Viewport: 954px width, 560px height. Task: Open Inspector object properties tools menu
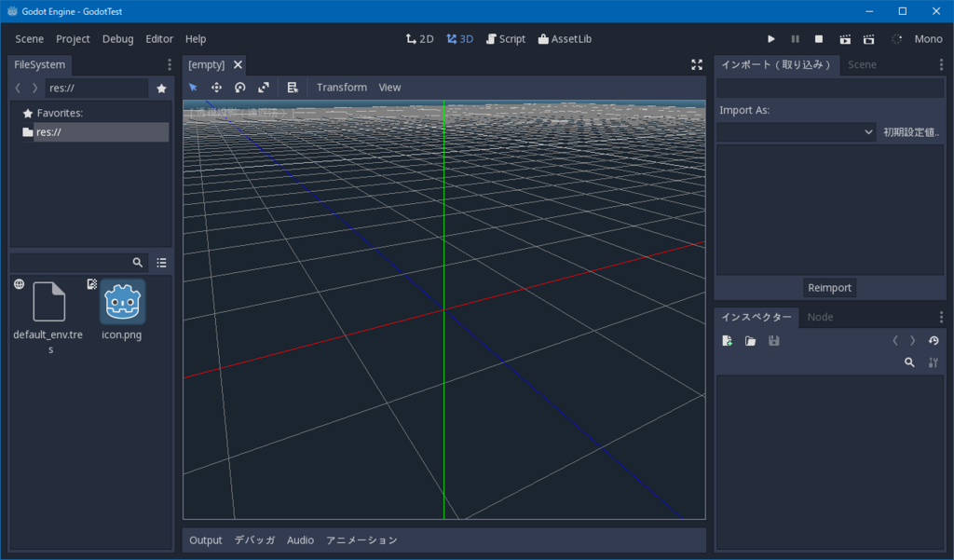pos(934,362)
